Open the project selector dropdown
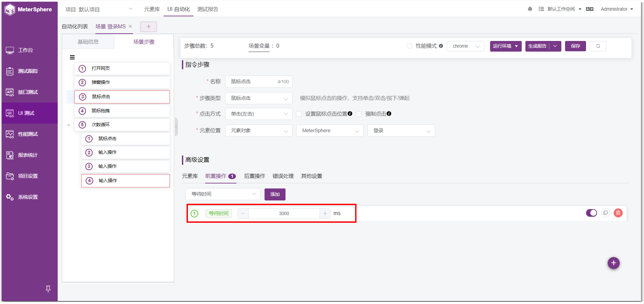This screenshot has height=304, width=644. 99,9
